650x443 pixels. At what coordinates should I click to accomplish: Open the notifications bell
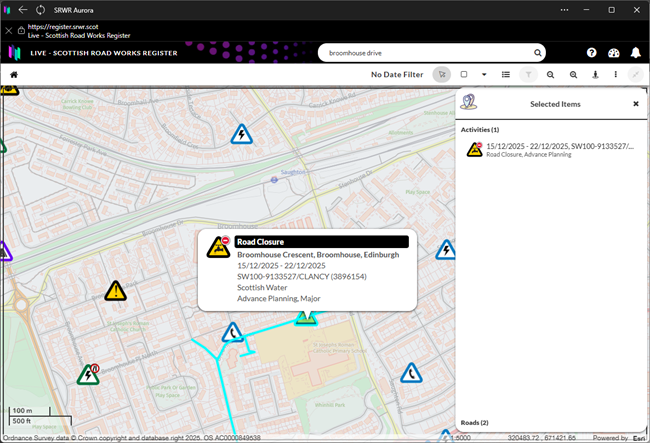635,53
